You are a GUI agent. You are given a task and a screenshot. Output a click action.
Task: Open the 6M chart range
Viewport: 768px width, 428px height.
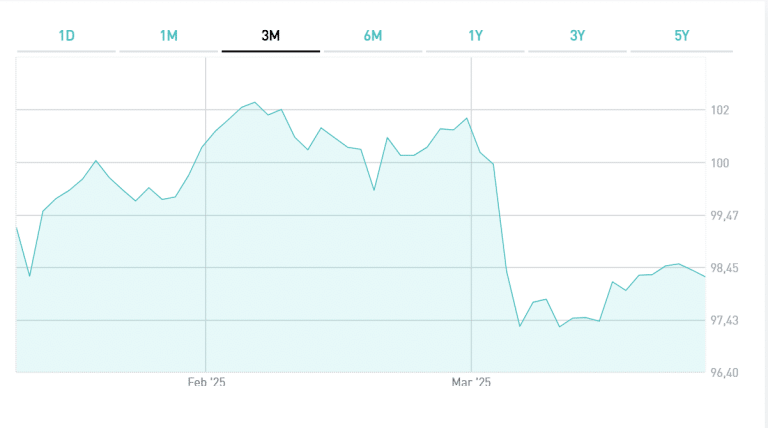point(373,36)
